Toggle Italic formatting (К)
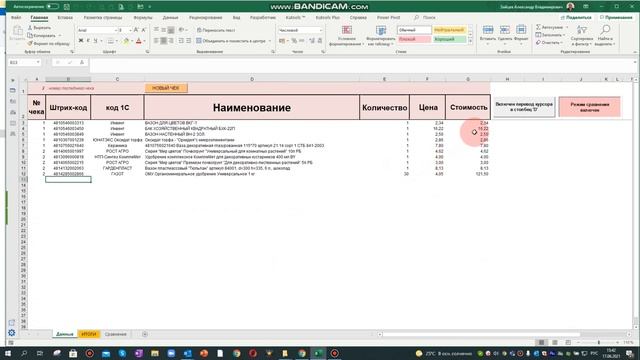 [x=88, y=41]
